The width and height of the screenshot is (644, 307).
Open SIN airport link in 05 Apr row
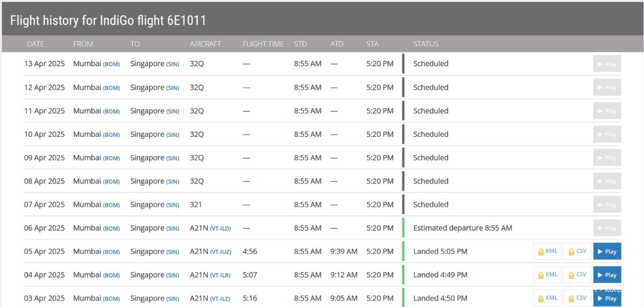pyautogui.click(x=172, y=252)
